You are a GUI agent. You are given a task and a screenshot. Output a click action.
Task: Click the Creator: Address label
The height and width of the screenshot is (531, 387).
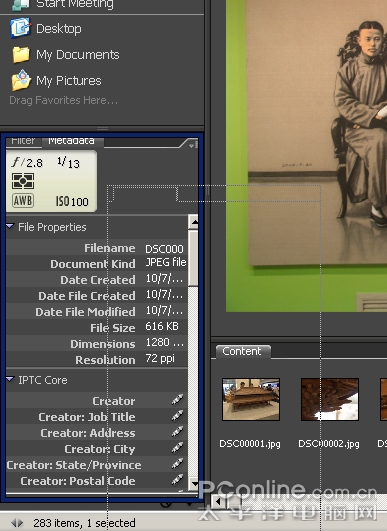tap(88, 433)
